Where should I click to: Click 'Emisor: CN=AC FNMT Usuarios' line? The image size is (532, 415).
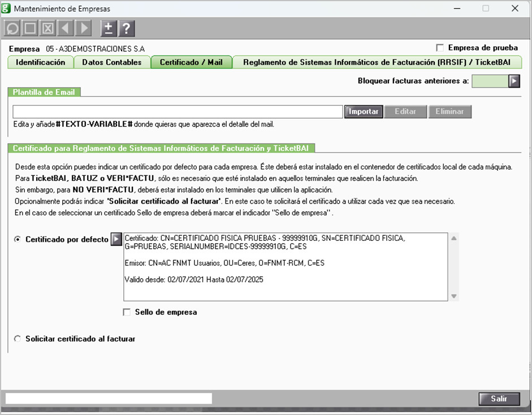[x=224, y=263]
